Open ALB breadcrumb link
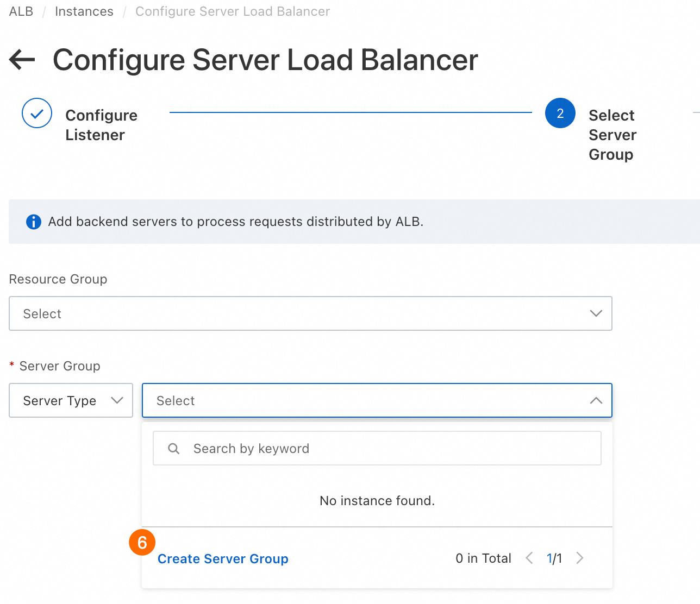700x604 pixels. pyautogui.click(x=21, y=11)
